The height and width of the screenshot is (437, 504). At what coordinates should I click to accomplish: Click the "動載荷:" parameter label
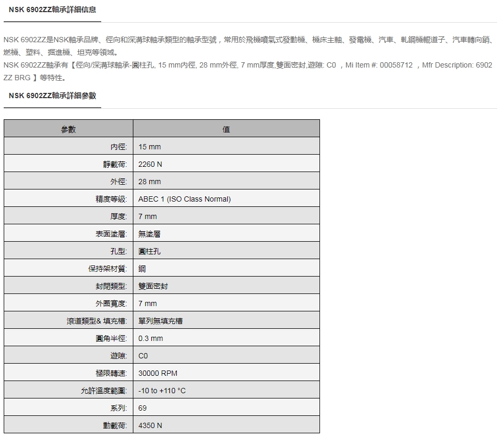pos(115,425)
